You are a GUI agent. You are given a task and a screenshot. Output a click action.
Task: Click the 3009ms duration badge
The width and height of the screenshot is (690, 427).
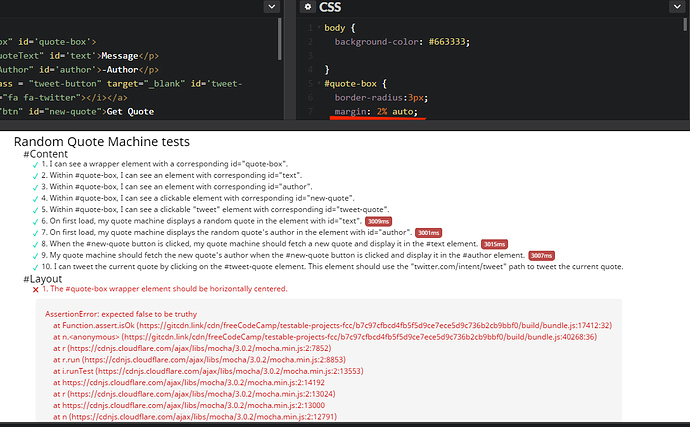(378, 221)
